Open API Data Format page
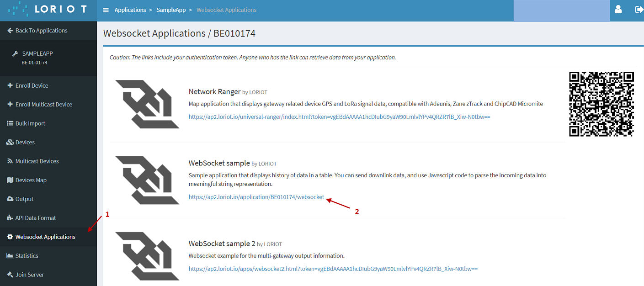This screenshot has height=286, width=644. (48, 218)
